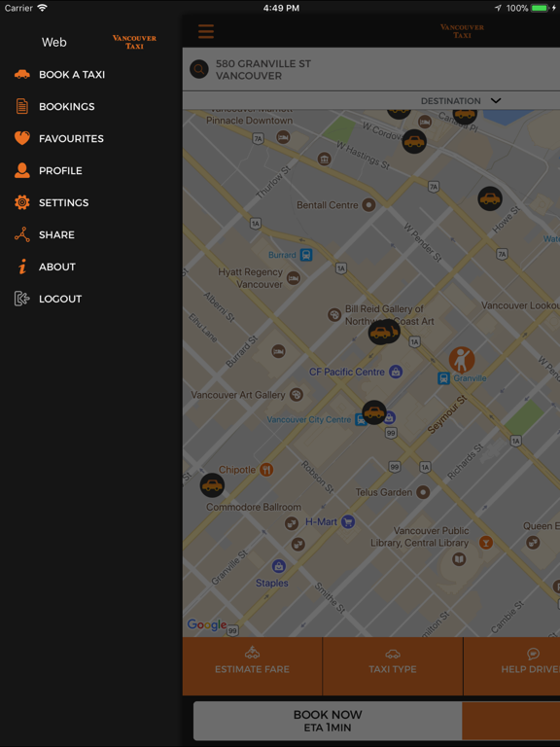Click the Granville transit station icon

pyautogui.click(x=443, y=378)
